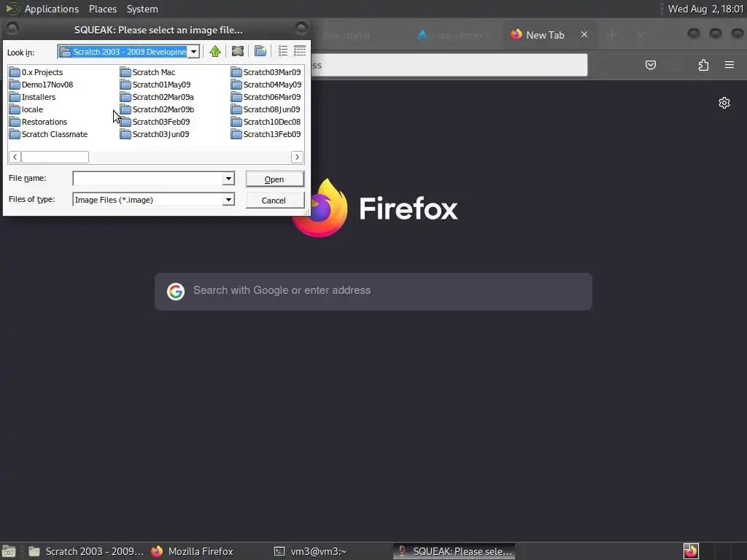This screenshot has width=747, height=560.
Task: Open the Firefox extensions puzzle icon
Action: [x=703, y=65]
